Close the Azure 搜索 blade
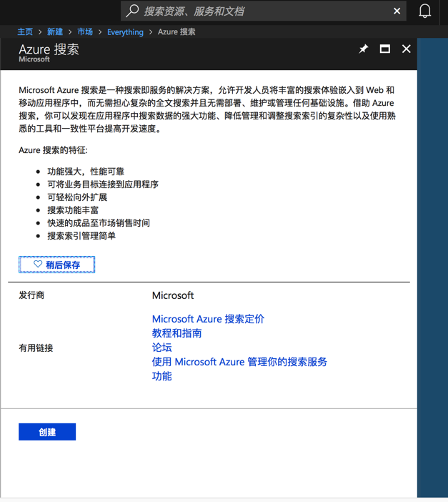This screenshot has width=448, height=502. click(x=406, y=49)
